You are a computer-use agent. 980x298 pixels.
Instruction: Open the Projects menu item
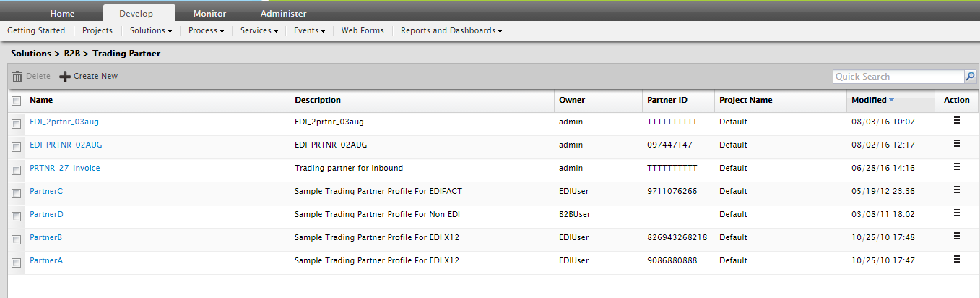(97, 30)
